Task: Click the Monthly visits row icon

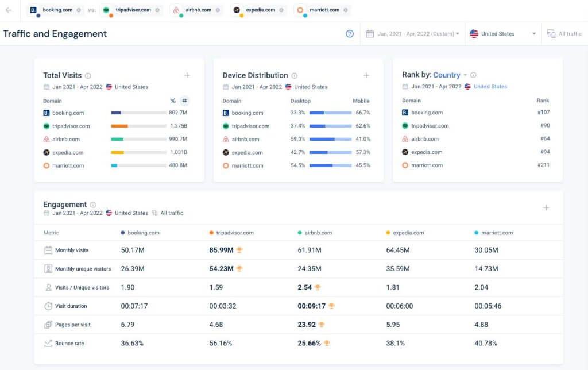Action: 48,250
